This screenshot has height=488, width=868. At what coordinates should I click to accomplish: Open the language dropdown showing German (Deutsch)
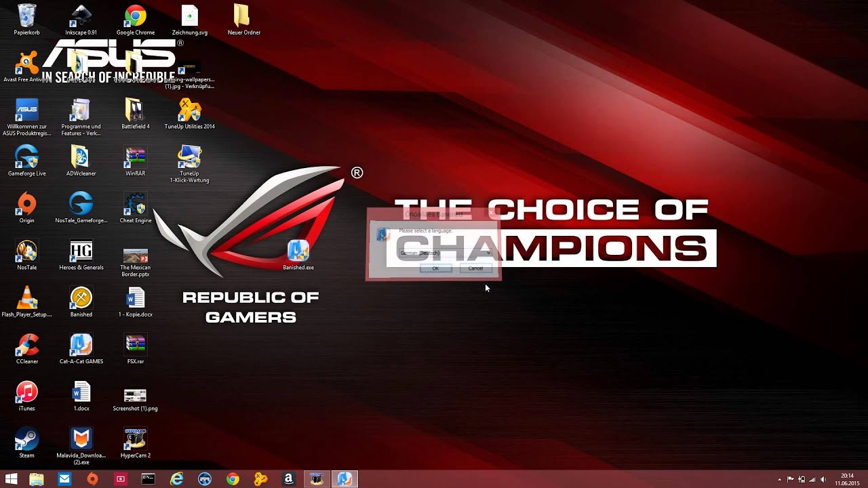445,253
